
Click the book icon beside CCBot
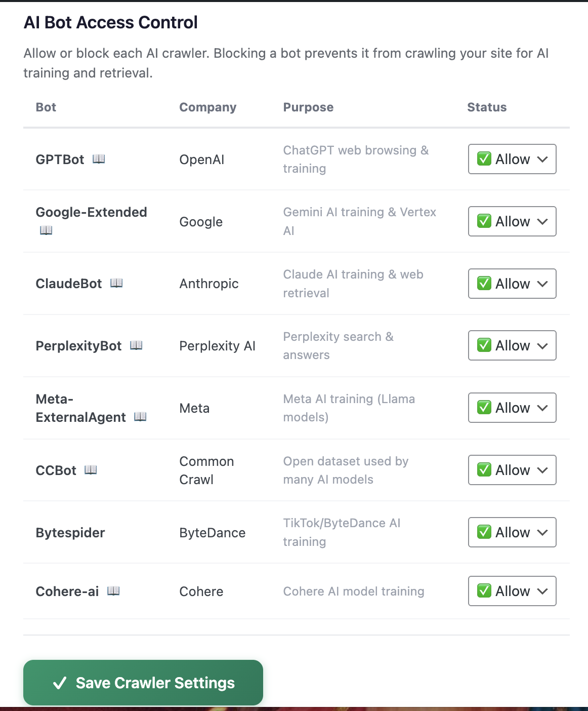coord(91,470)
